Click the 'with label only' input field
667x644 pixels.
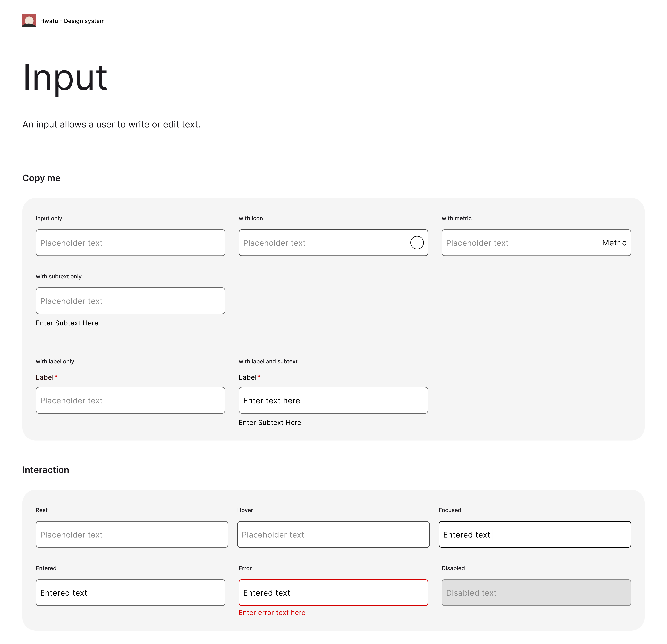click(x=130, y=401)
